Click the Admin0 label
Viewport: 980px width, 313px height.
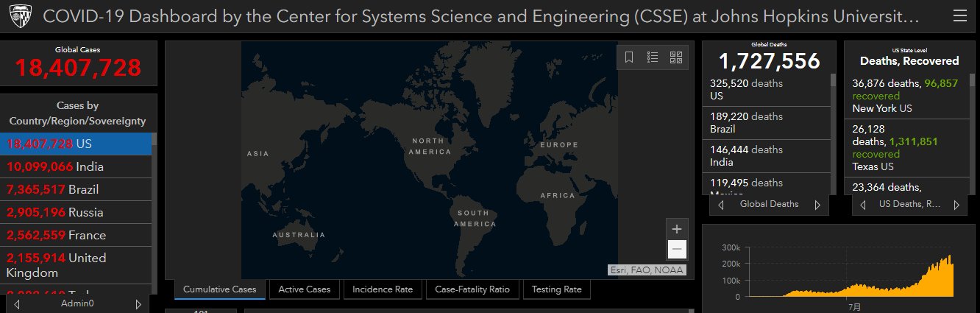[x=77, y=303]
